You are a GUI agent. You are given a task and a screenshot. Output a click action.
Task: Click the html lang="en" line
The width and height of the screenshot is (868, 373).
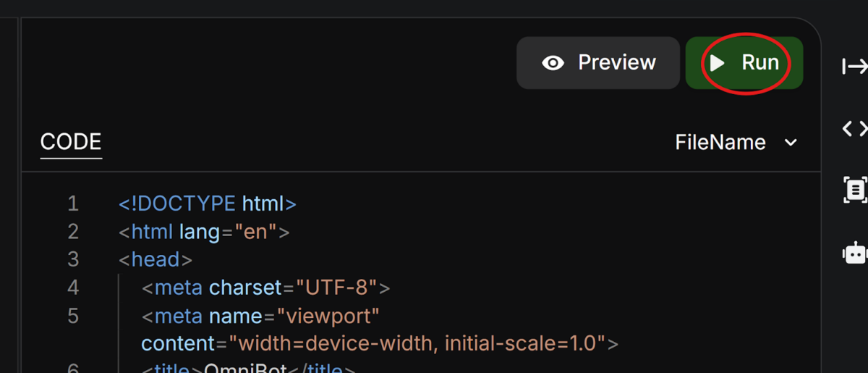point(204,232)
